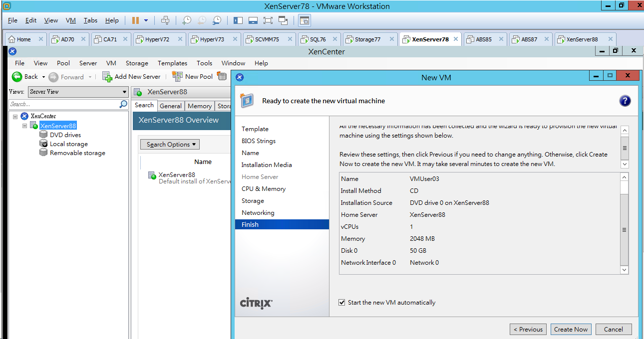Click New Pool label in the toolbar
This screenshot has height=339, width=644.
click(199, 76)
